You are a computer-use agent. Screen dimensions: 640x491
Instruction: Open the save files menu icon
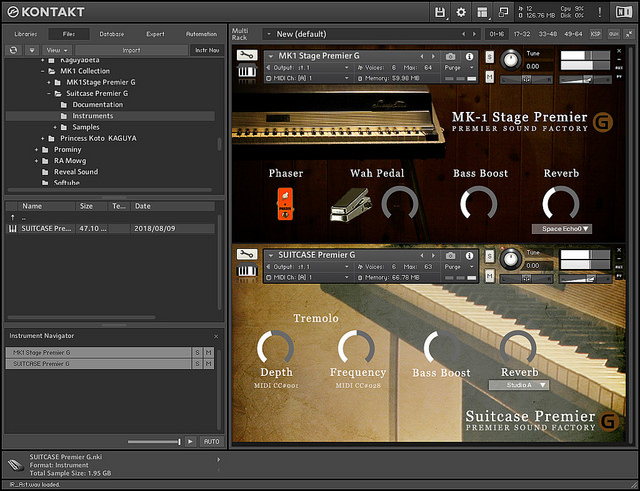point(440,12)
